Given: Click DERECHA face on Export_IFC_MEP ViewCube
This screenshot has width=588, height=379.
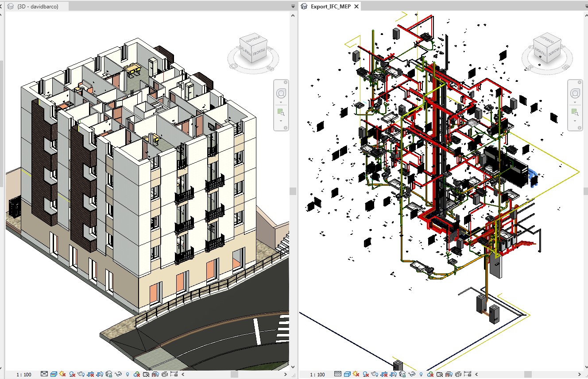Looking at the screenshot, I should [554, 53].
